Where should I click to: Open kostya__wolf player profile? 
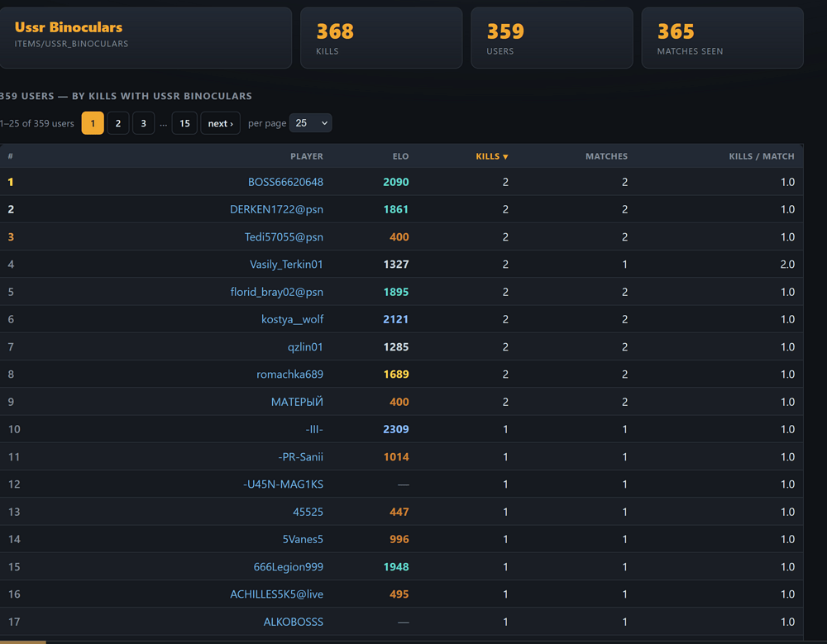pos(292,319)
